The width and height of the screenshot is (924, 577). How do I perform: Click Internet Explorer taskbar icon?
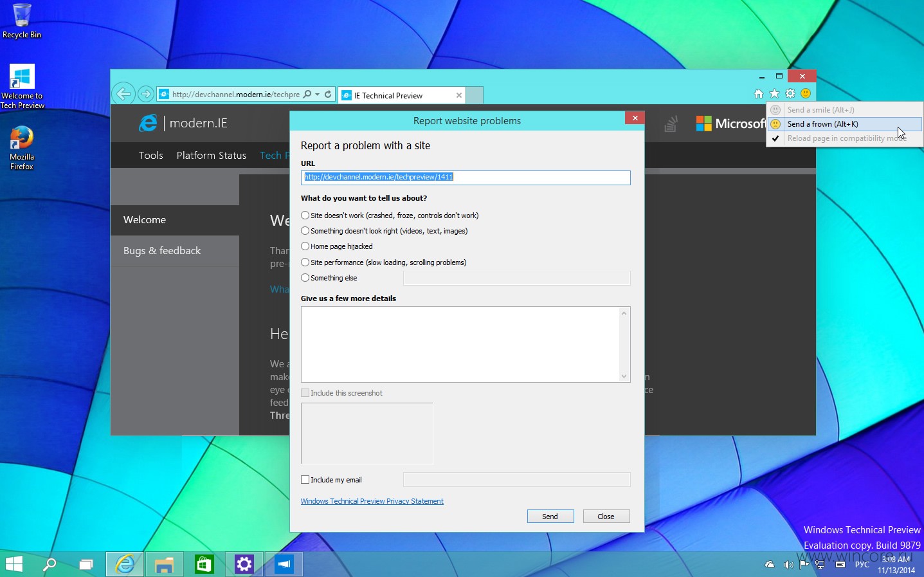point(125,564)
